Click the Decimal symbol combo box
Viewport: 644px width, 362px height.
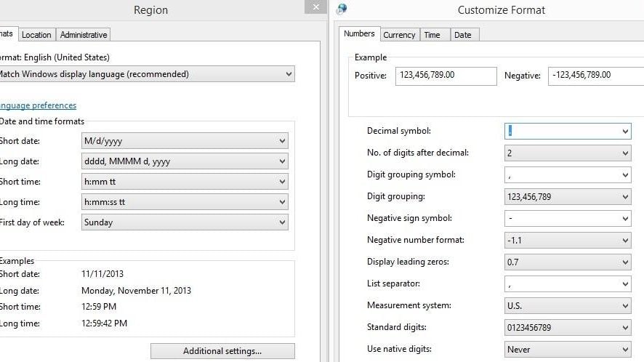click(x=567, y=131)
